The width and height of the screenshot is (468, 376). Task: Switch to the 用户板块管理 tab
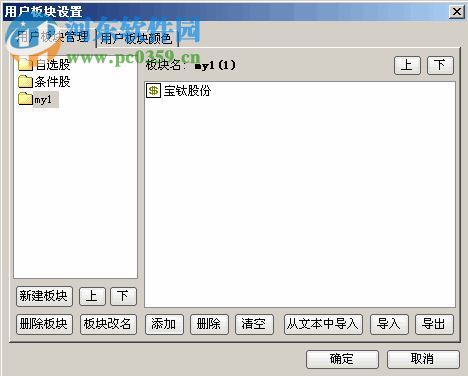53,36
